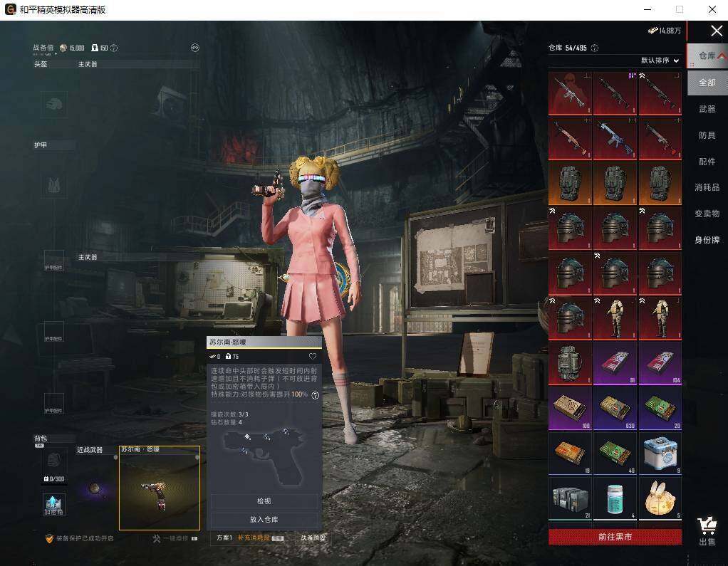The width and height of the screenshot is (728, 566).
Task: Click the currency balance 14.88万
Action: pyautogui.click(x=665, y=31)
